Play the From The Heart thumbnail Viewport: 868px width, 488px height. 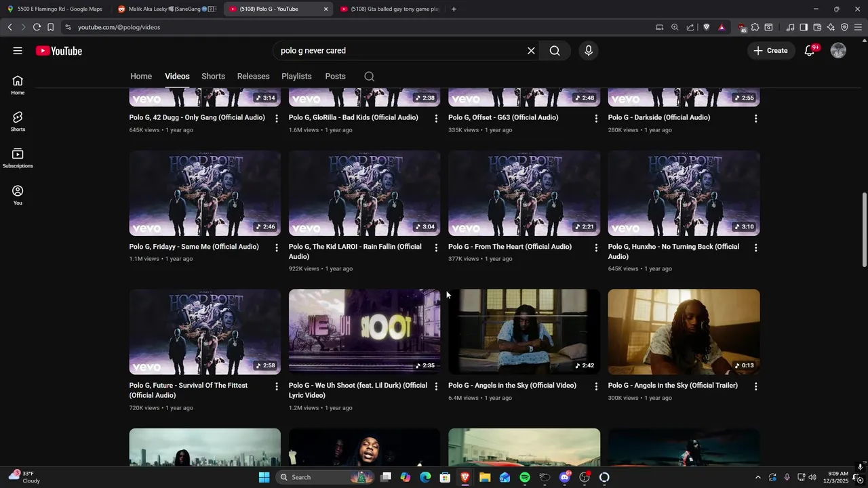point(524,193)
